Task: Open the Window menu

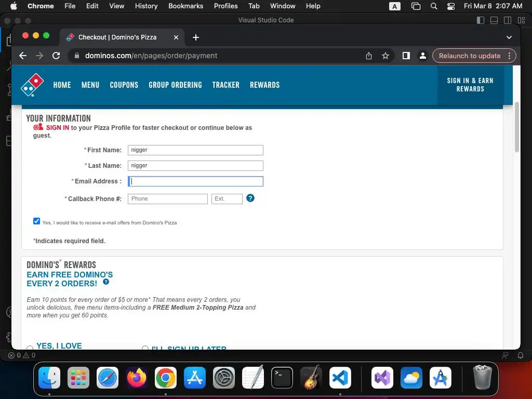Action: click(x=283, y=6)
